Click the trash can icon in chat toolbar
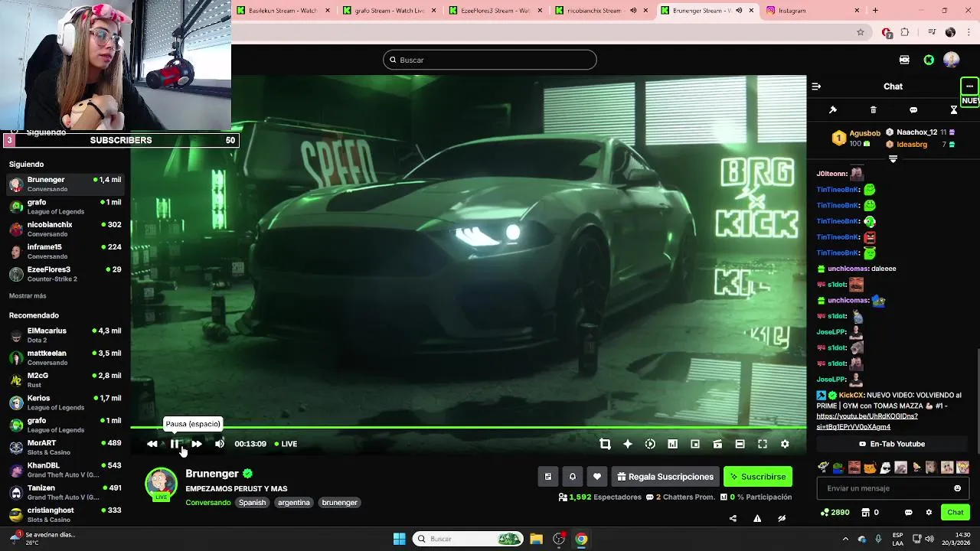Image resolution: width=980 pixels, height=551 pixels. coord(874,110)
